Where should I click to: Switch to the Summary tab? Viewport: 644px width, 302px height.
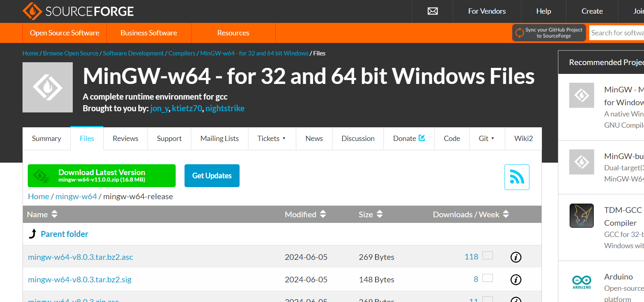47,139
